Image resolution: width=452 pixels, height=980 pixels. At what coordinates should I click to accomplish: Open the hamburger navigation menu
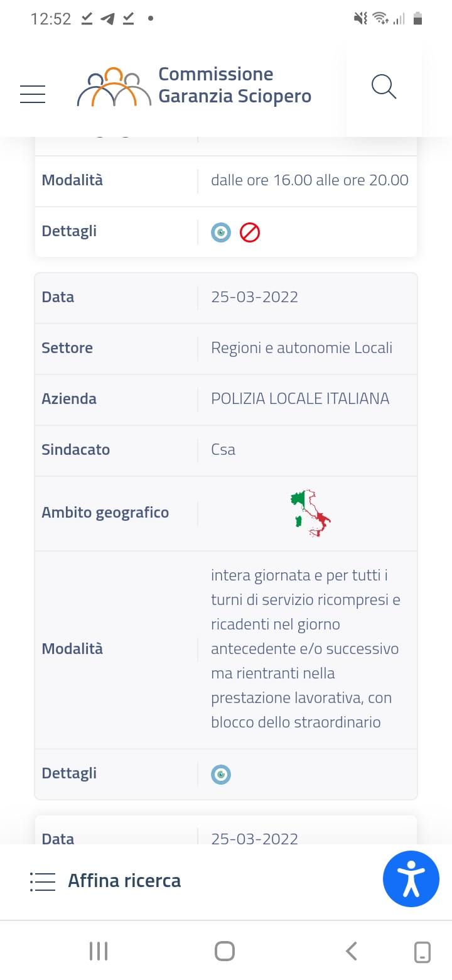click(33, 94)
